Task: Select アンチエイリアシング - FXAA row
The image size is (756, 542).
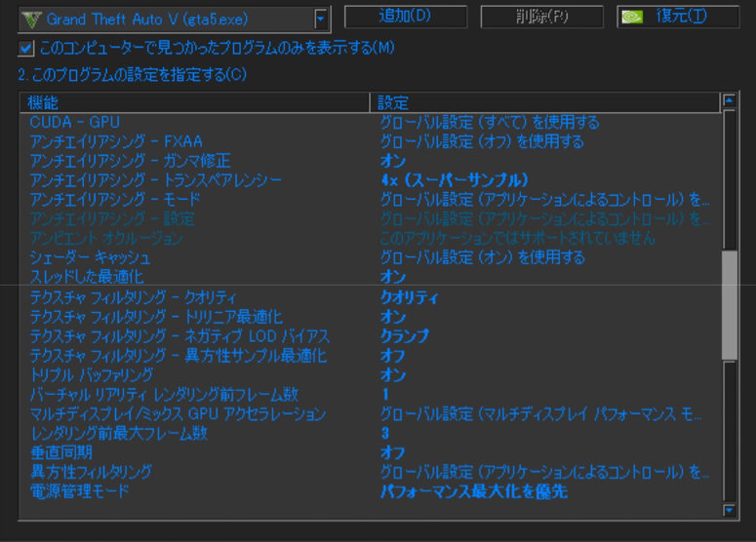Action: tap(370, 141)
